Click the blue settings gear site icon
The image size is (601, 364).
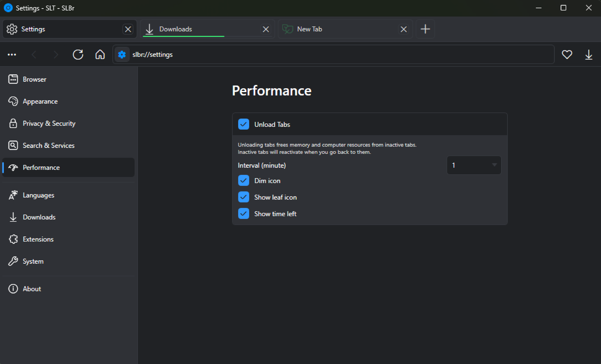point(122,54)
